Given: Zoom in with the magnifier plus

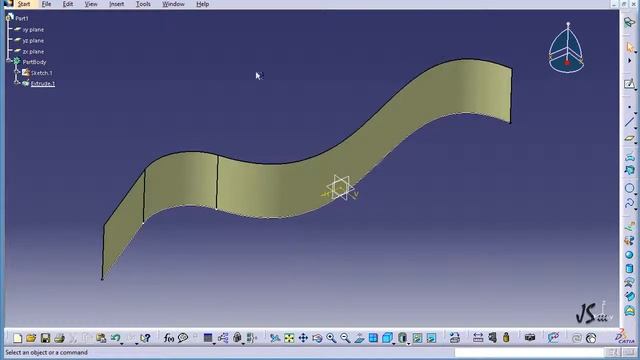Looking at the screenshot, I should click(x=331, y=338).
